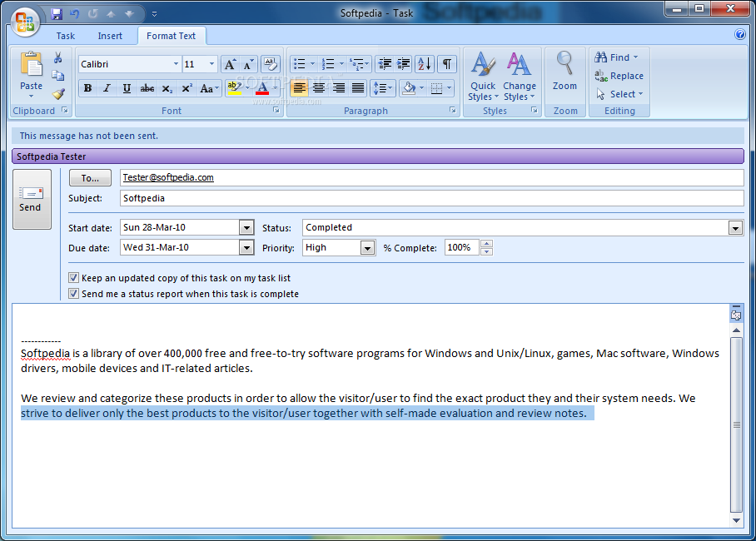The height and width of the screenshot is (541, 756).
Task: Click Replace in the Editing group
Action: click(x=619, y=76)
